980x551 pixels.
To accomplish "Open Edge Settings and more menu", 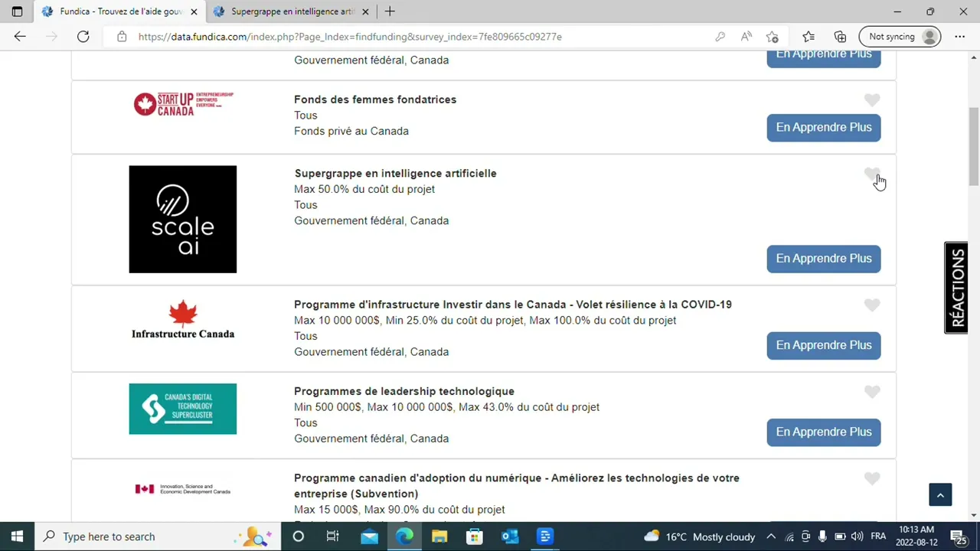I will (x=959, y=37).
